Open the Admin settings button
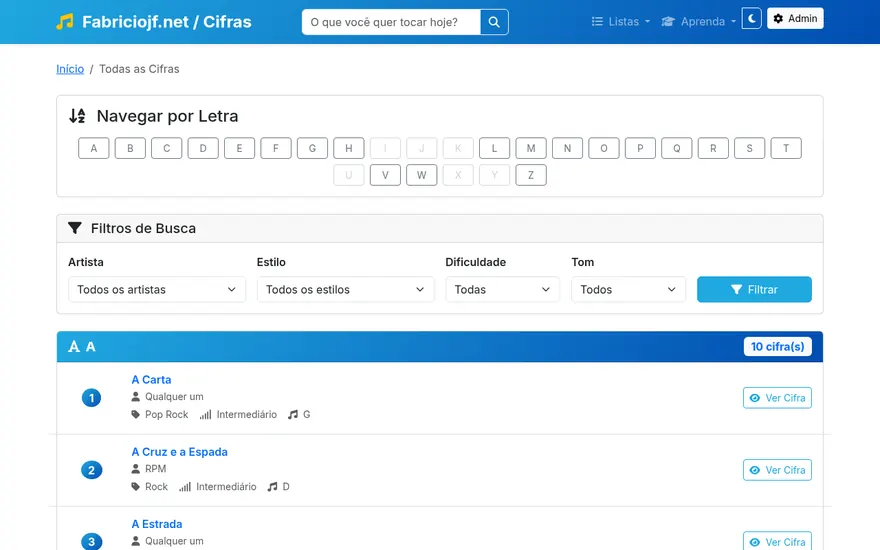Viewport: 880px width, 550px height. pos(795,19)
